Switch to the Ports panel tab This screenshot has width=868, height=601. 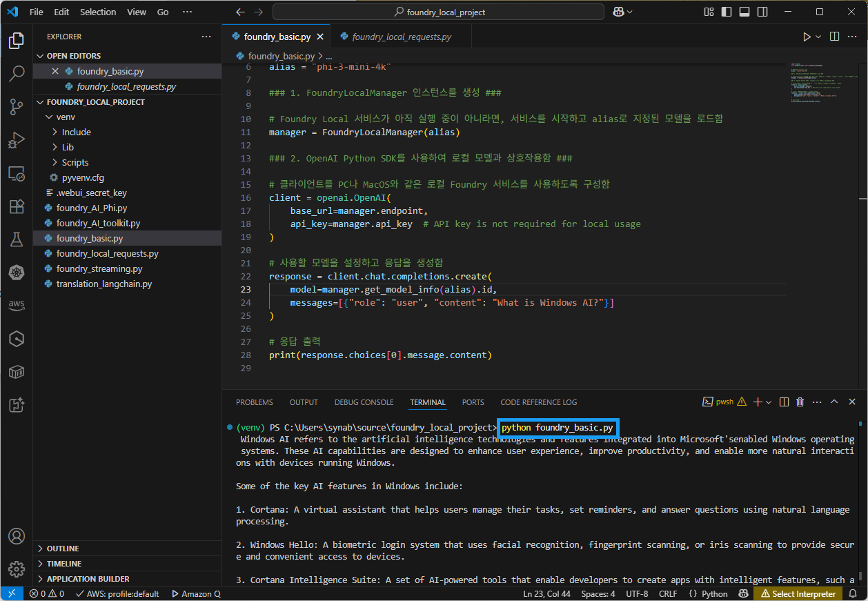point(473,402)
